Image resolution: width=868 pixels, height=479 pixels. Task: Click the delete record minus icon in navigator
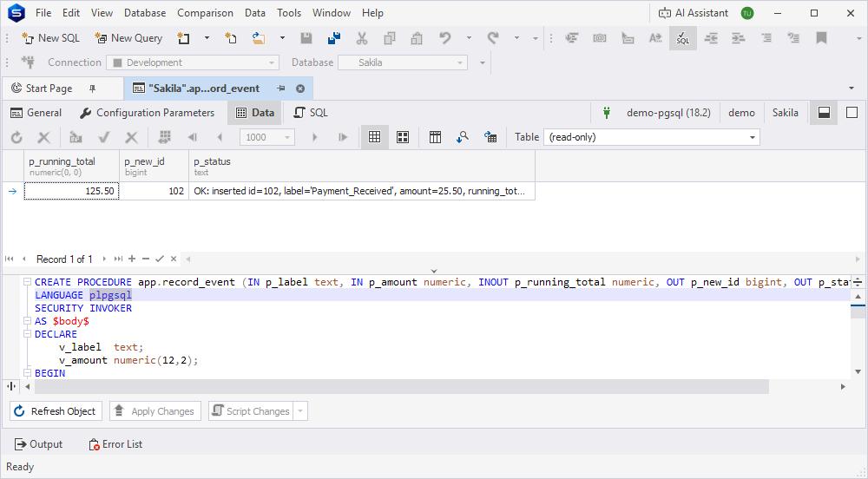coord(146,259)
